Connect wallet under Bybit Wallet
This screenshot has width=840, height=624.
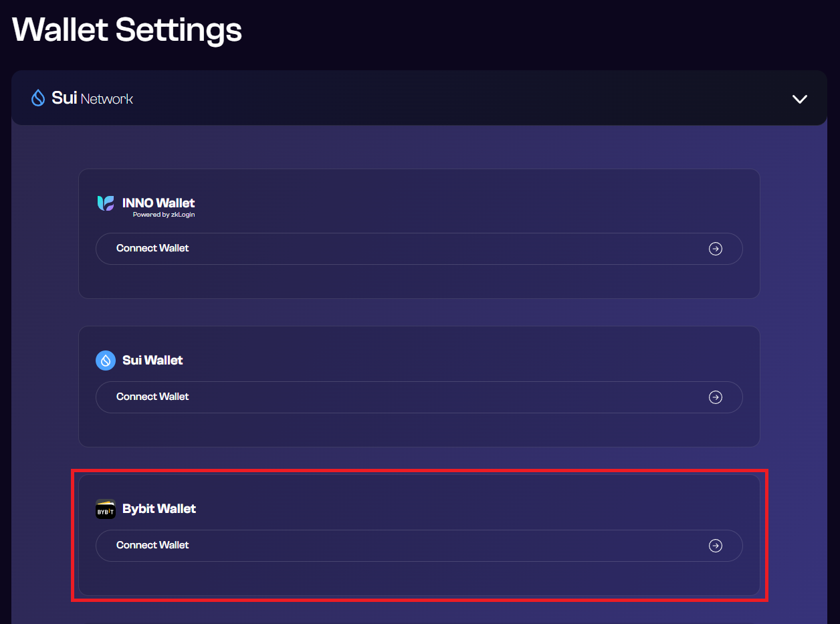tap(419, 546)
